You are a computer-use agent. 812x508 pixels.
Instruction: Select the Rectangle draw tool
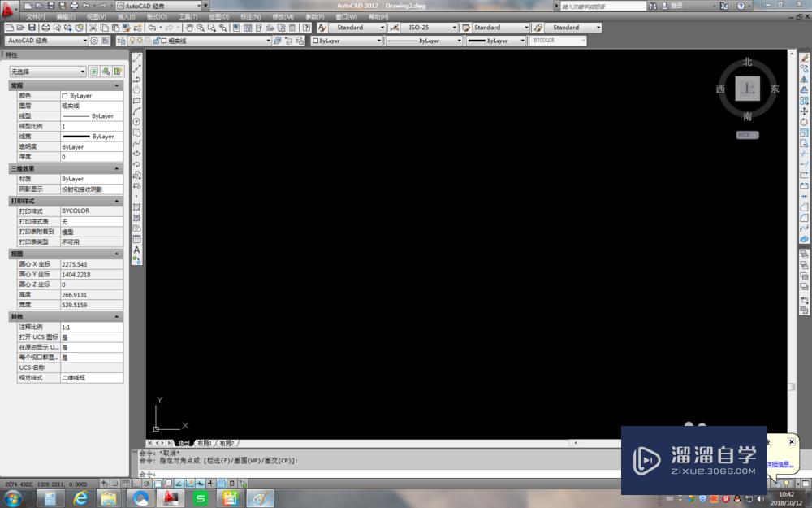click(136, 101)
